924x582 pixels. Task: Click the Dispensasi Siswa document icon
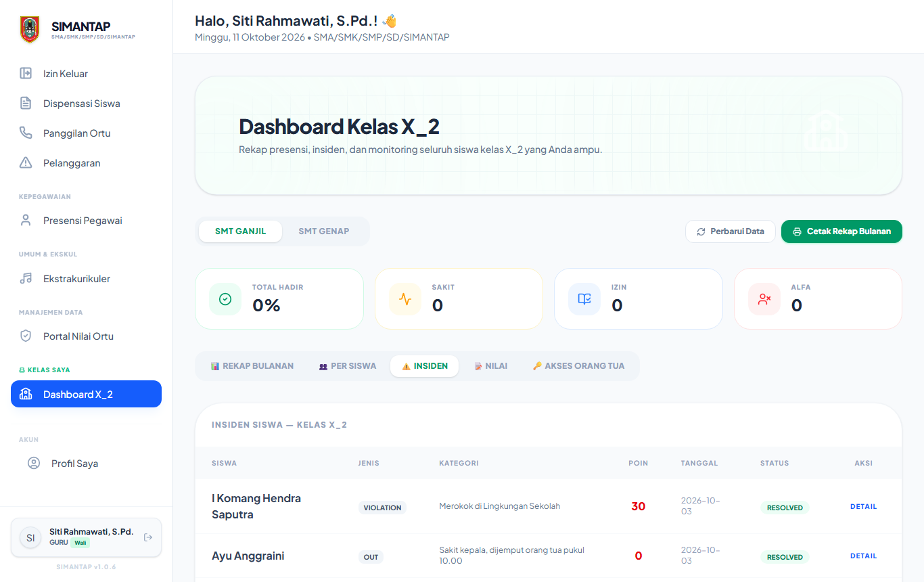(26, 103)
